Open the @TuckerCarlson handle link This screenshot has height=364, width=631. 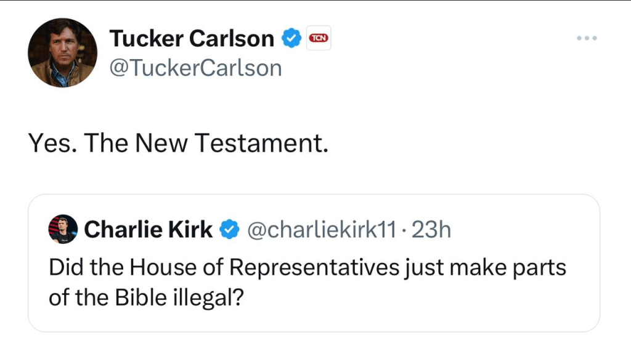click(x=195, y=67)
